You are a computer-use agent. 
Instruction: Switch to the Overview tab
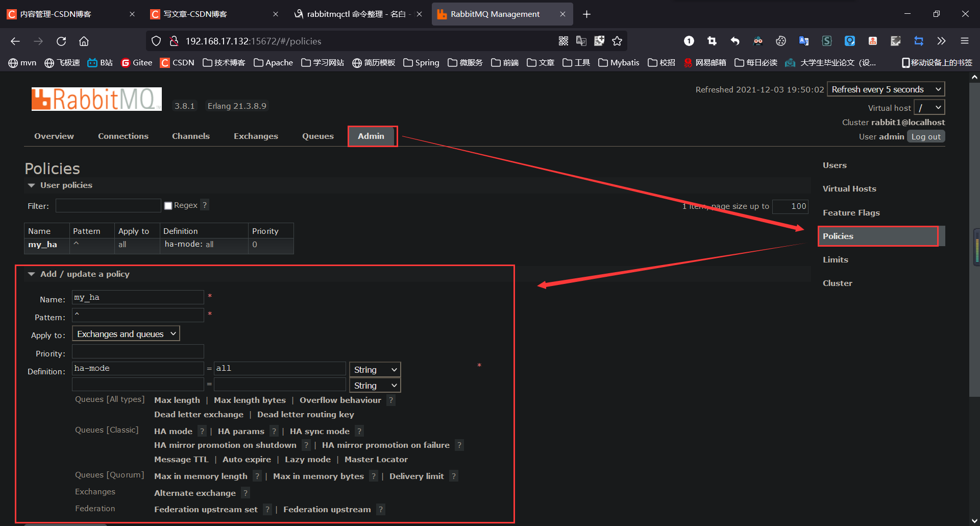click(54, 136)
